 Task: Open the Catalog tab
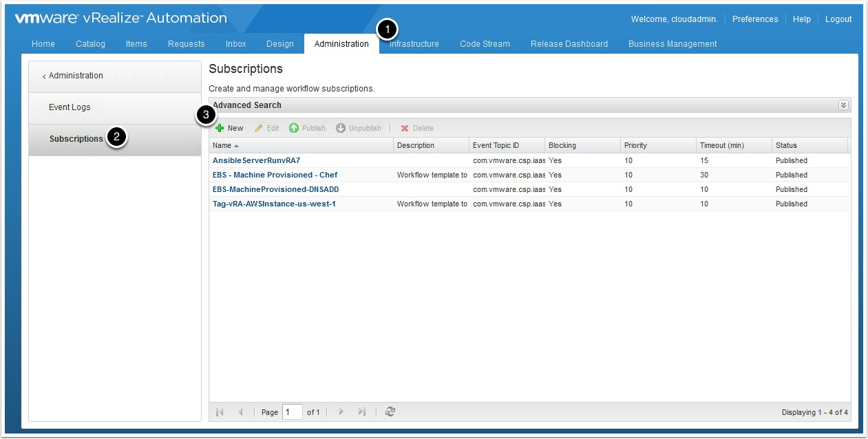tap(91, 44)
